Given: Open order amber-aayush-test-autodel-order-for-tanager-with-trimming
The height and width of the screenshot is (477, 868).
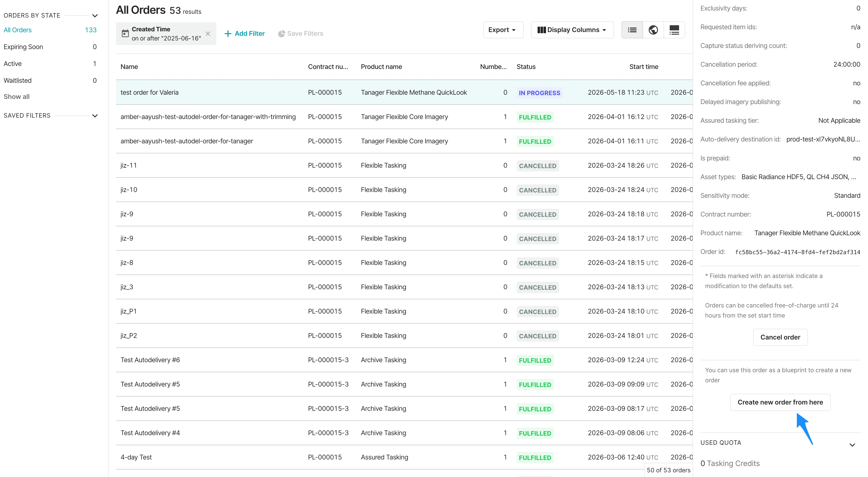Looking at the screenshot, I should click(404, 117).
